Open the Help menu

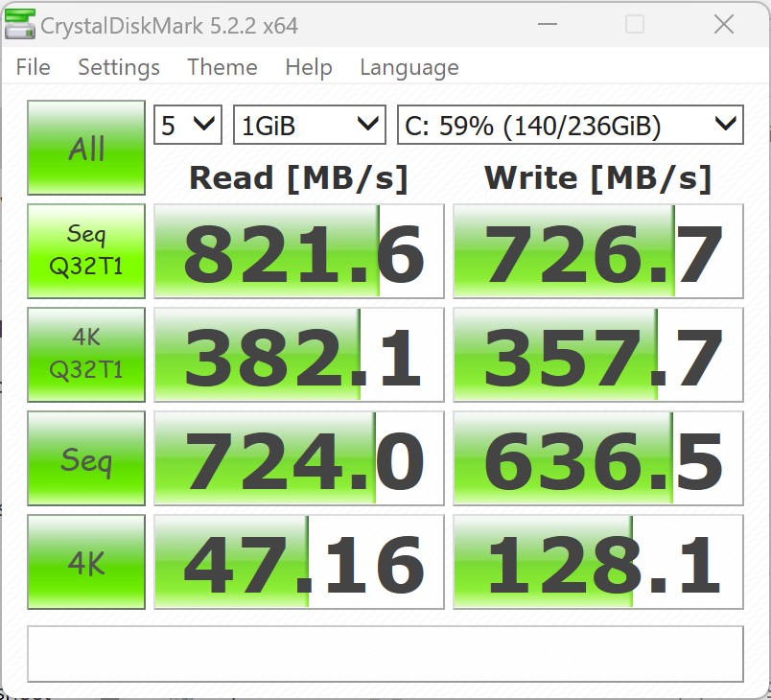pyautogui.click(x=309, y=67)
